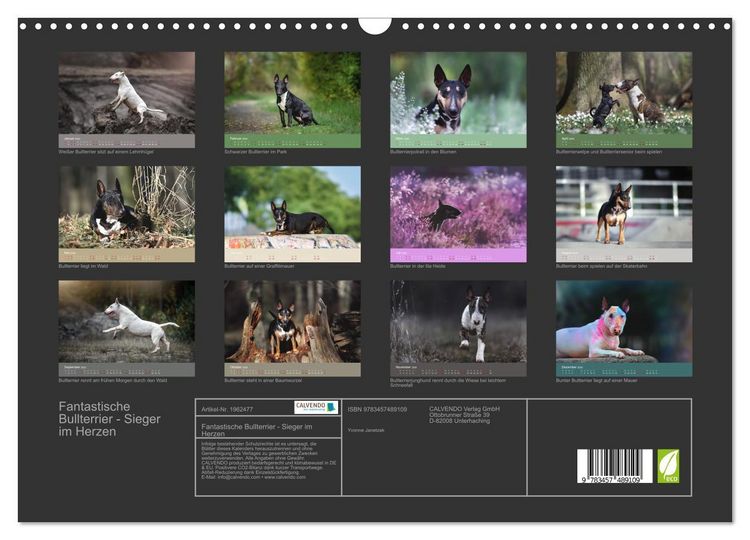Open bullterrier at skate park thumbnail
Viewport: 750px width, 540px height.
click(x=624, y=214)
